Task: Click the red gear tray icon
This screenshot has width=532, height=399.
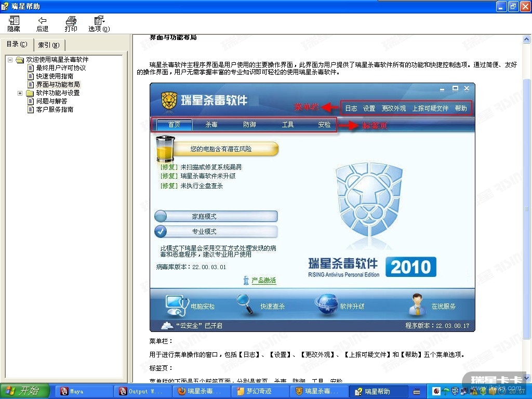Action: point(436,391)
